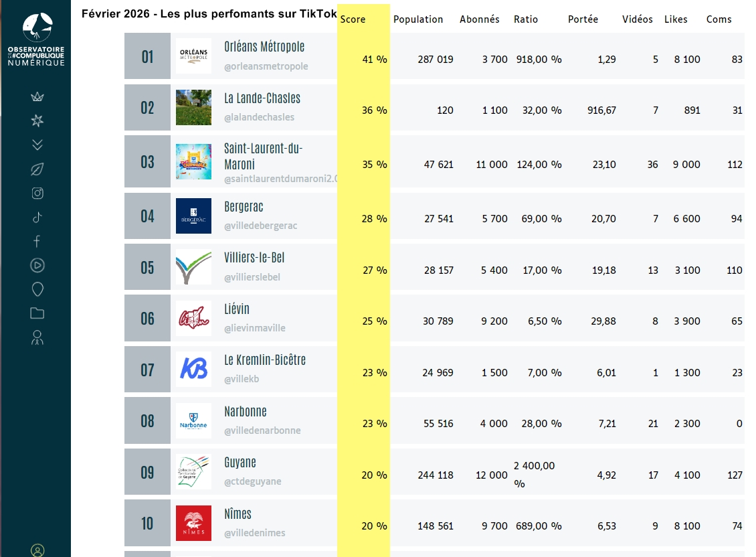The width and height of the screenshot is (756, 557).
Task: Open the La Lande-Chasles name link
Action: pyautogui.click(x=262, y=98)
